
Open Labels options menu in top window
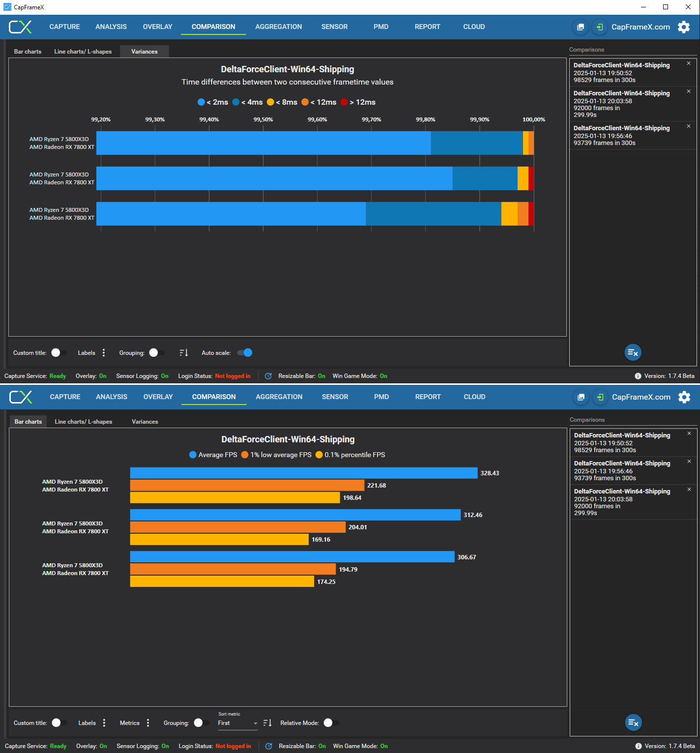104,353
